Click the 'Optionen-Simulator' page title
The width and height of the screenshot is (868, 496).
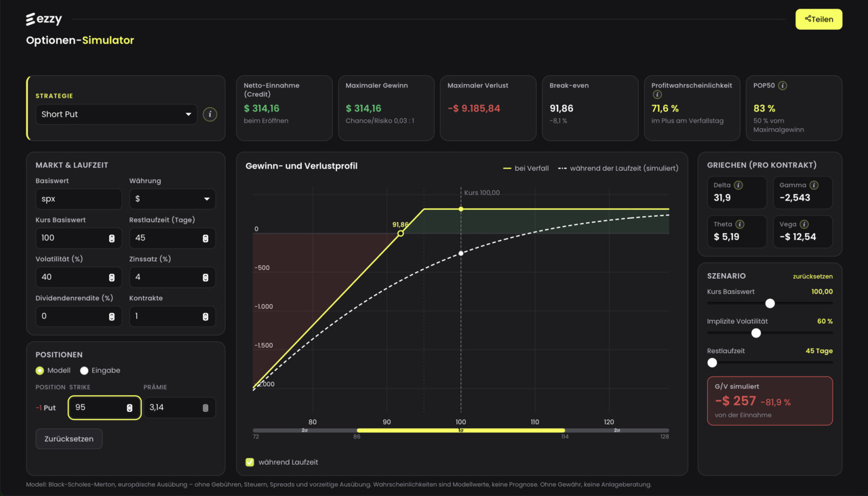point(80,40)
